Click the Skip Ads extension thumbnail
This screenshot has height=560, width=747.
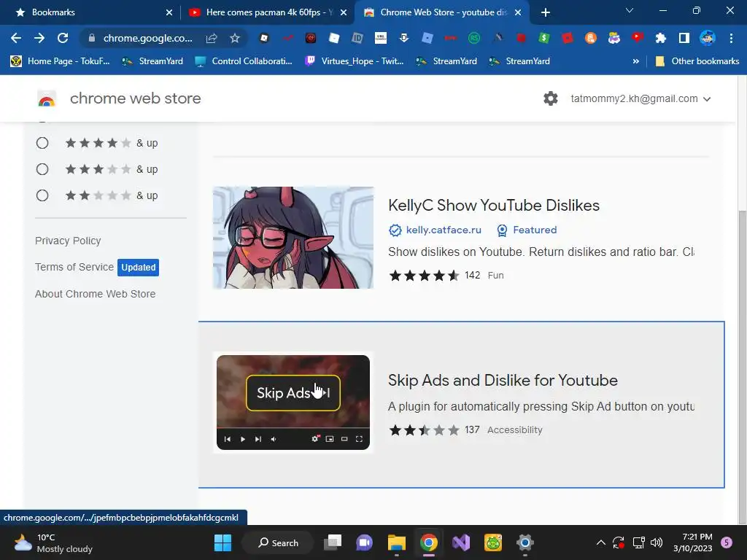point(293,402)
